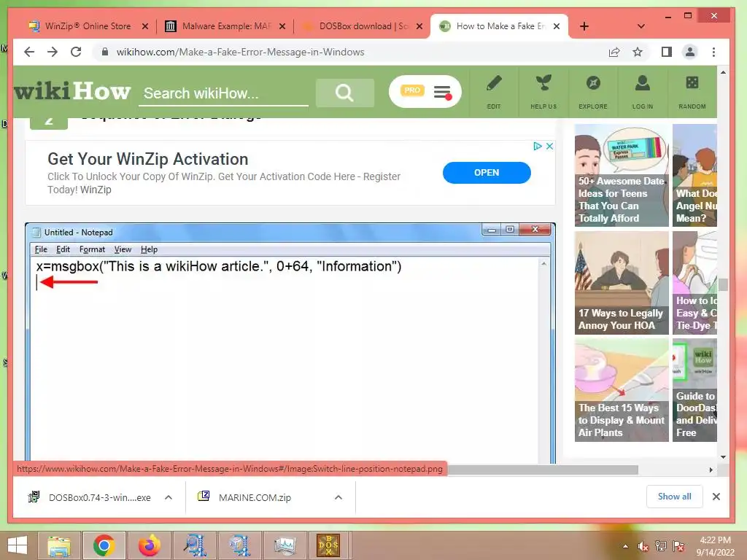Open the Chrome profile avatar
This screenshot has height=560, width=747.
(690, 52)
